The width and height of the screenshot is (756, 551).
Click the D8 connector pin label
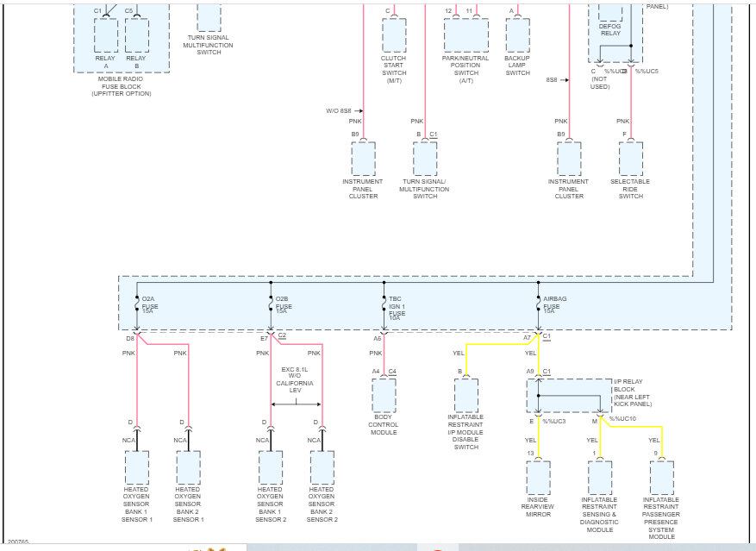130,339
